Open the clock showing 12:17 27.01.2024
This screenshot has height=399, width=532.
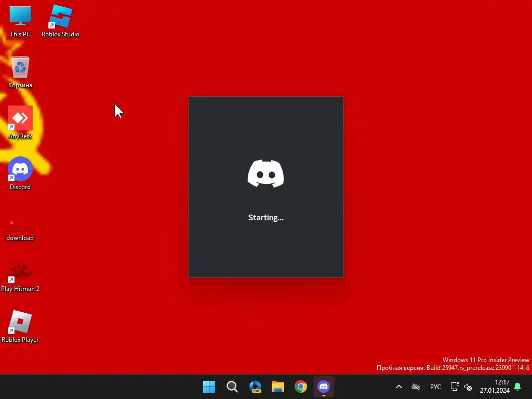[x=495, y=387]
